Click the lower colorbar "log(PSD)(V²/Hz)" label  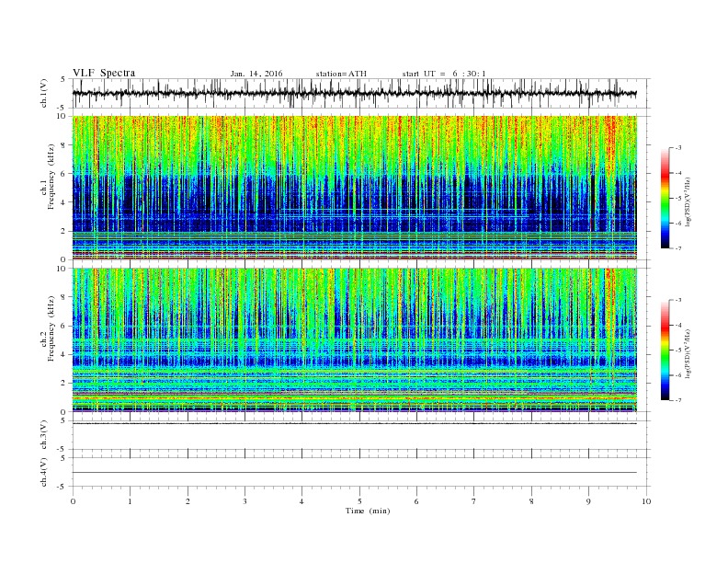tap(688, 353)
